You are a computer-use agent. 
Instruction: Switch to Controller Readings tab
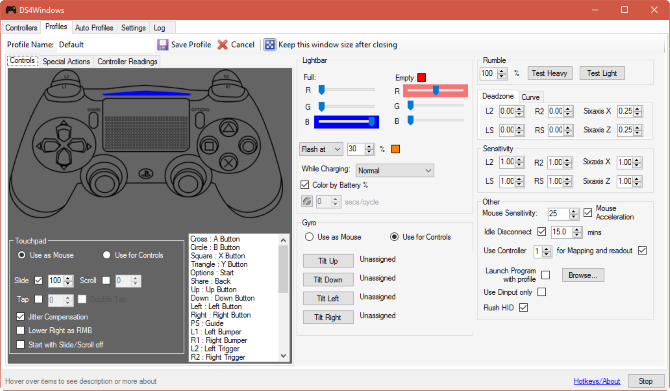click(127, 62)
